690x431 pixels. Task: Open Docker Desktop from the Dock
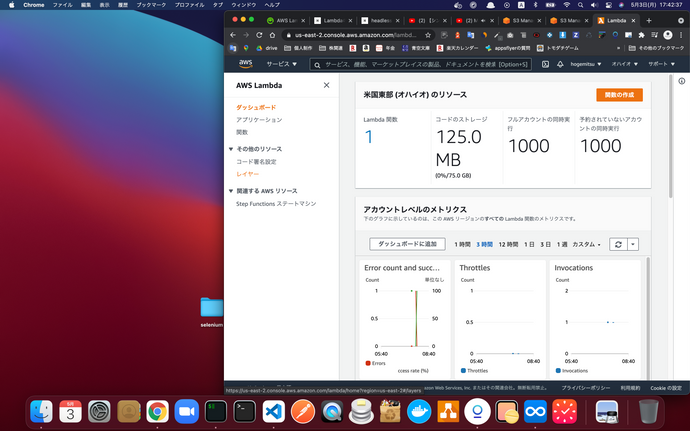(x=419, y=412)
